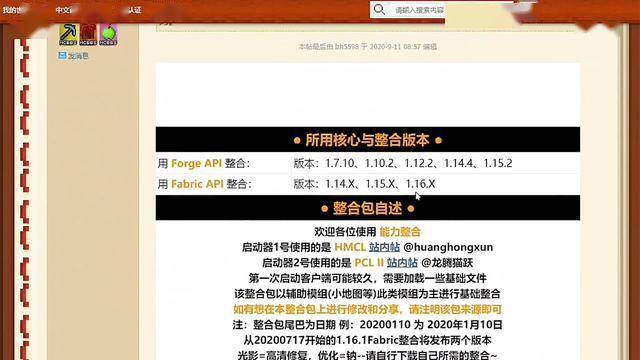This screenshot has width=640, height=360.
Task: Click the green apple medal badge
Action: pyautogui.click(x=108, y=34)
